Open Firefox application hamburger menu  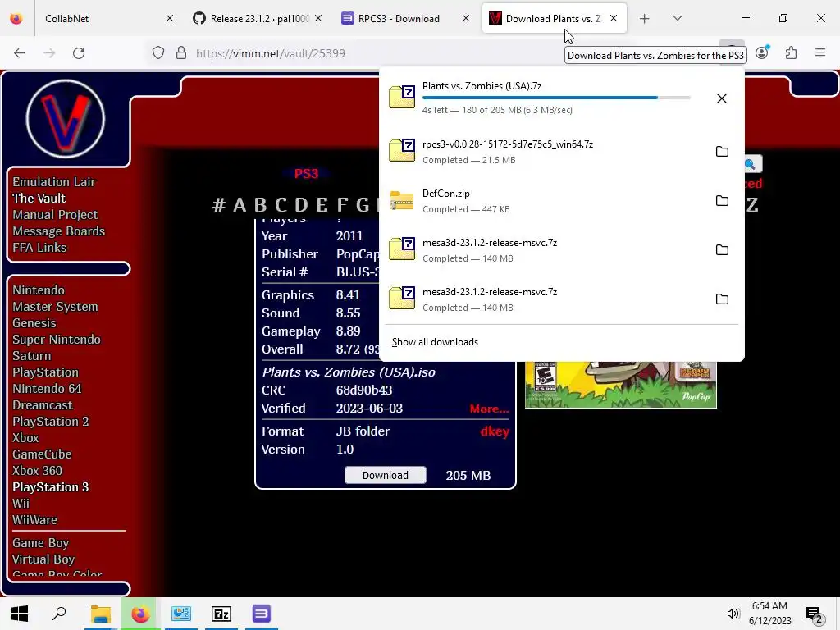[x=820, y=52]
